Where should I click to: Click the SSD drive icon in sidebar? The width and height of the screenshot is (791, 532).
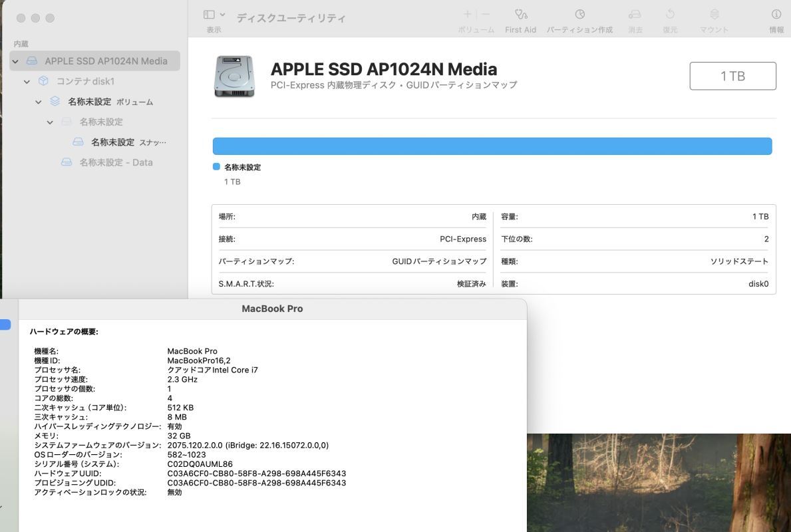(32, 61)
